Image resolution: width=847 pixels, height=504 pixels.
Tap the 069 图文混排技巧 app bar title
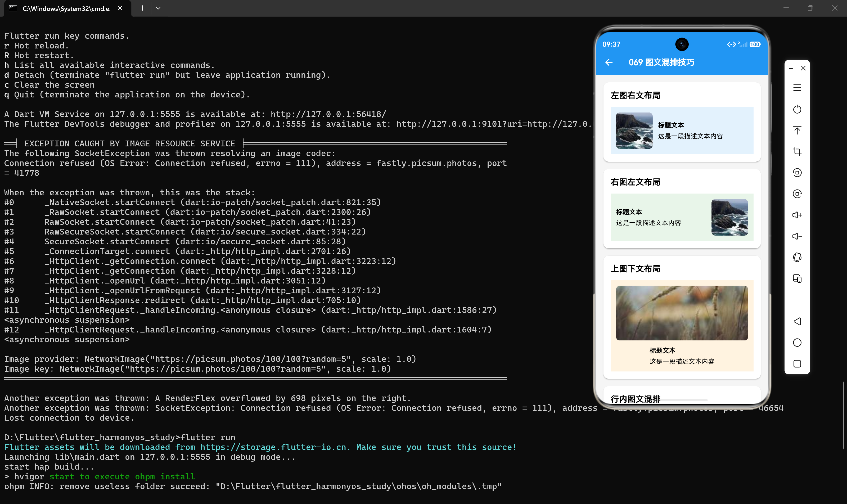click(x=661, y=62)
